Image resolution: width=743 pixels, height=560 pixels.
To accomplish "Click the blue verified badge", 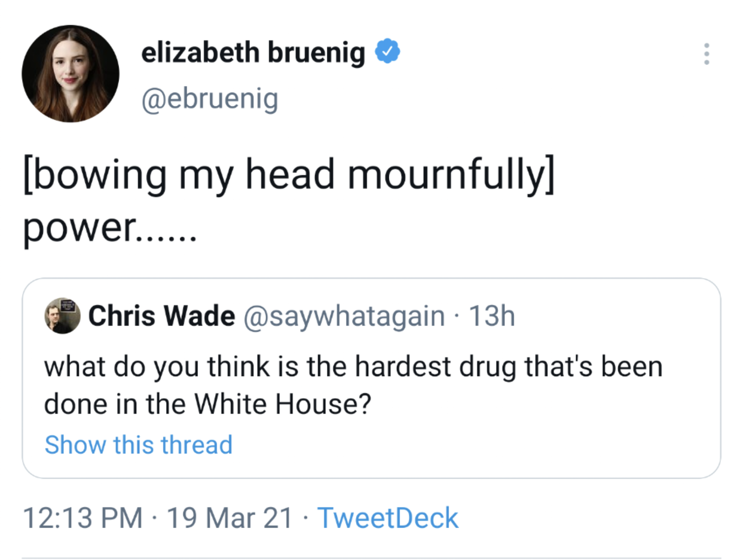I will coord(387,51).
